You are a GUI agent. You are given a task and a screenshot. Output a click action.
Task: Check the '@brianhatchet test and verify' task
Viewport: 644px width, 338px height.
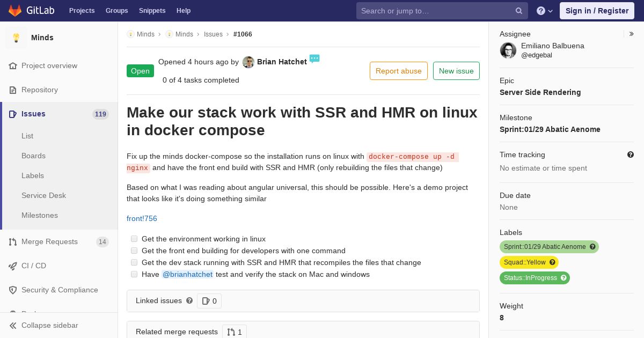tap(134, 274)
